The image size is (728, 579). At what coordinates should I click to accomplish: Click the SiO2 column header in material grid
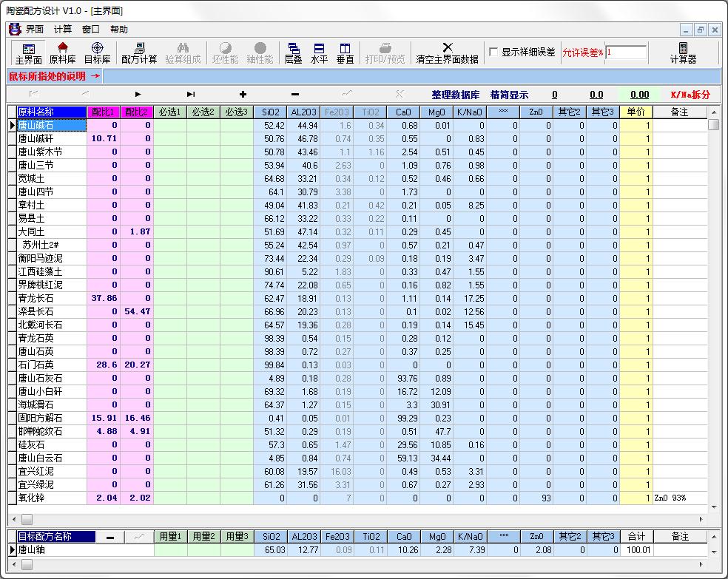click(270, 112)
